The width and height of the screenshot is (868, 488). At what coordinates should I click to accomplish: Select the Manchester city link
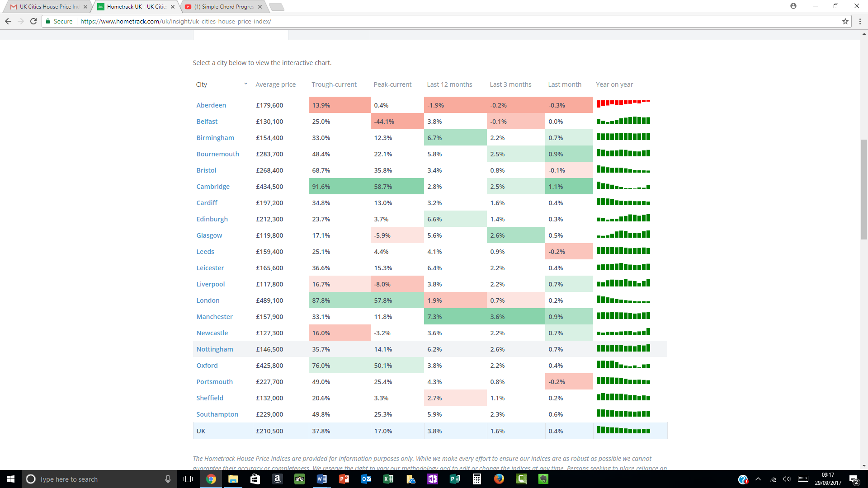click(x=214, y=317)
